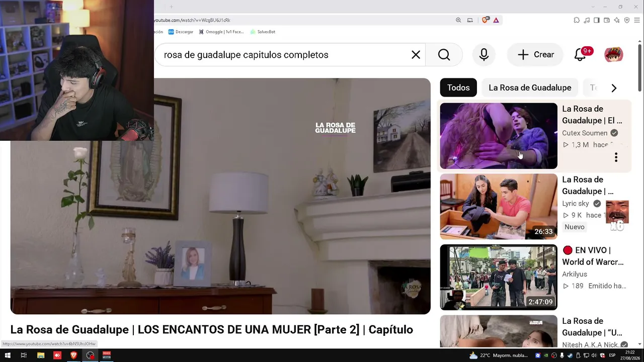Open the browser hamburger main menu
This screenshot has height=362, width=644.
click(x=637, y=20)
